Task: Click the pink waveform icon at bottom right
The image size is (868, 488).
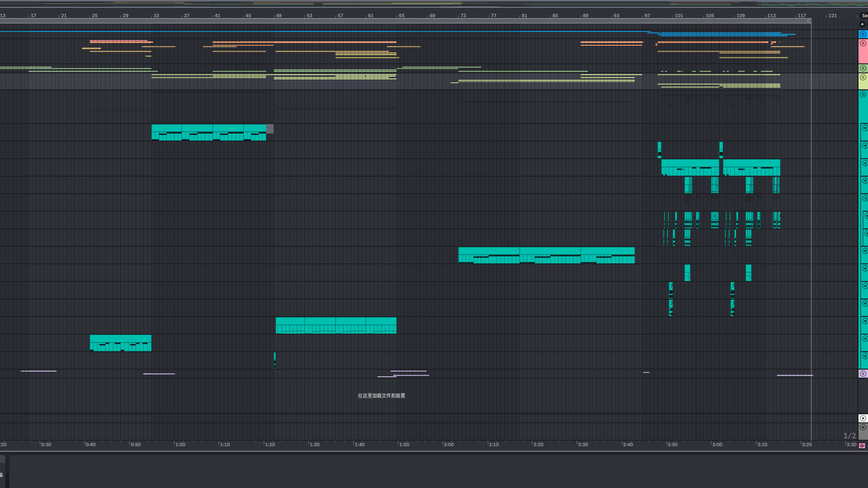Action: pos(862,446)
